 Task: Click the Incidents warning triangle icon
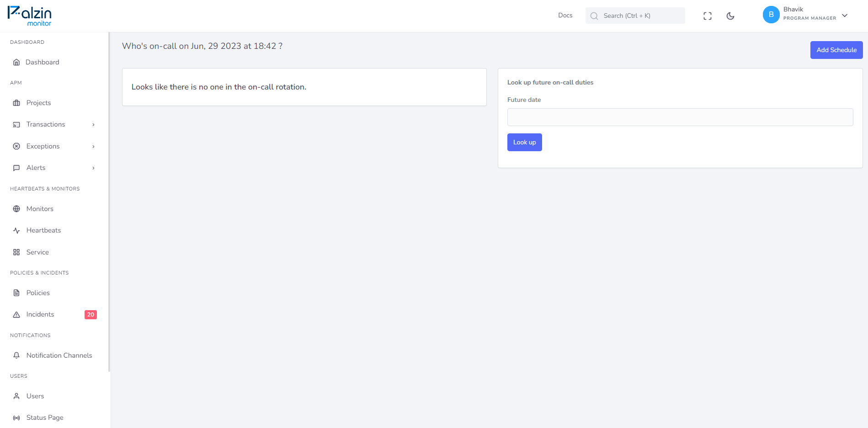click(16, 314)
